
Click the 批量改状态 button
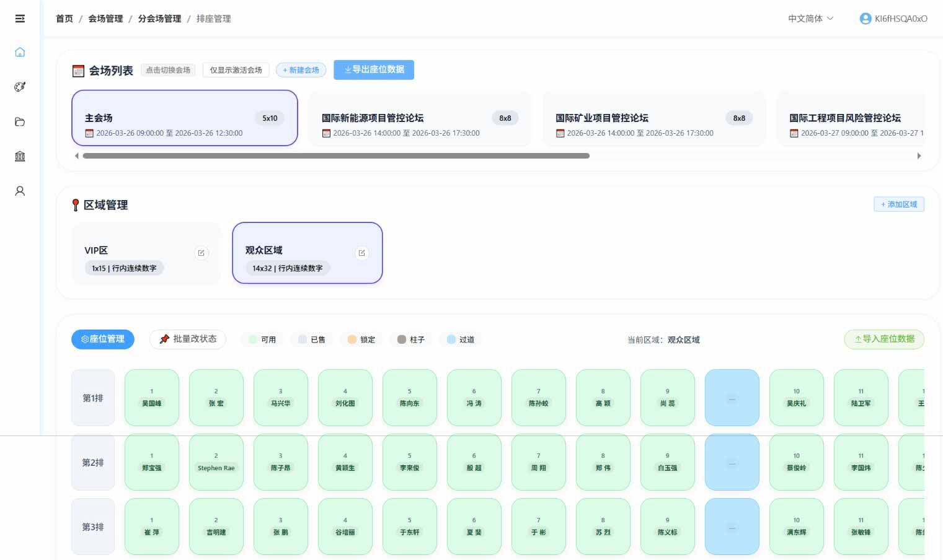point(188,339)
